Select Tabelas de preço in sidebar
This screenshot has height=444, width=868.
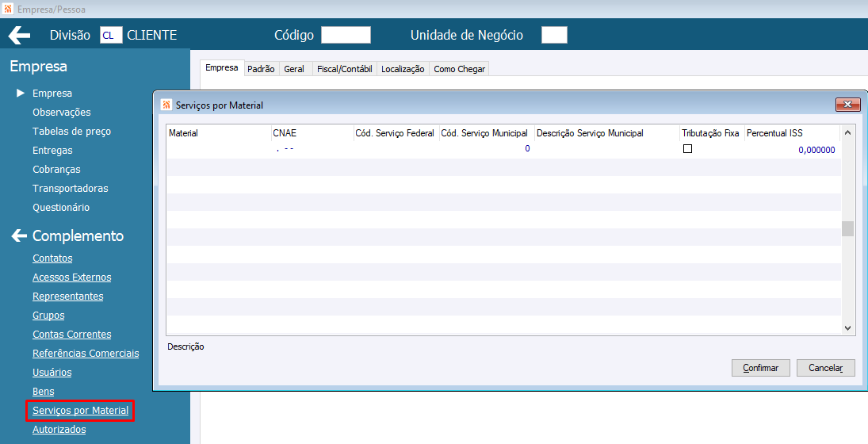tap(72, 131)
